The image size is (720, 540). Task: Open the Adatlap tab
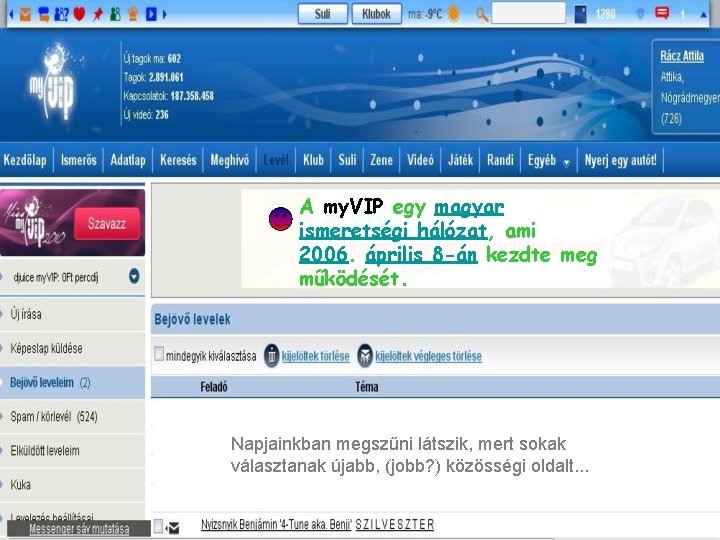128,160
